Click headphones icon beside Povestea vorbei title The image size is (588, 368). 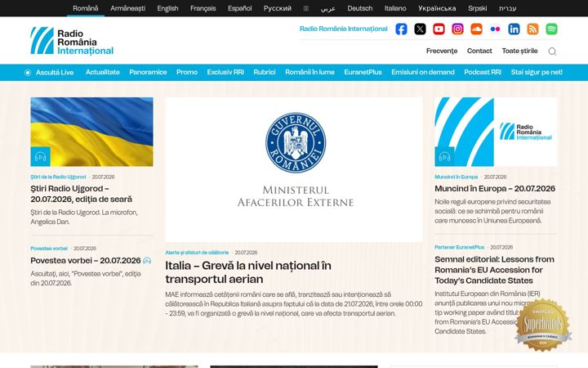tap(147, 261)
